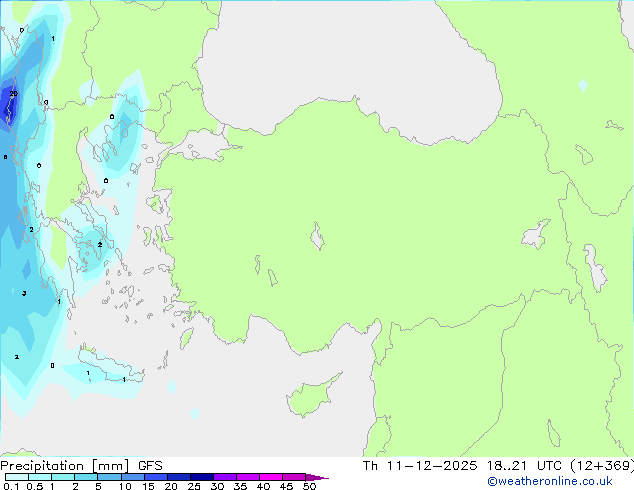Pick the 10–15 mm blue legend swatch
The height and width of the screenshot is (490, 634).
pos(132,477)
